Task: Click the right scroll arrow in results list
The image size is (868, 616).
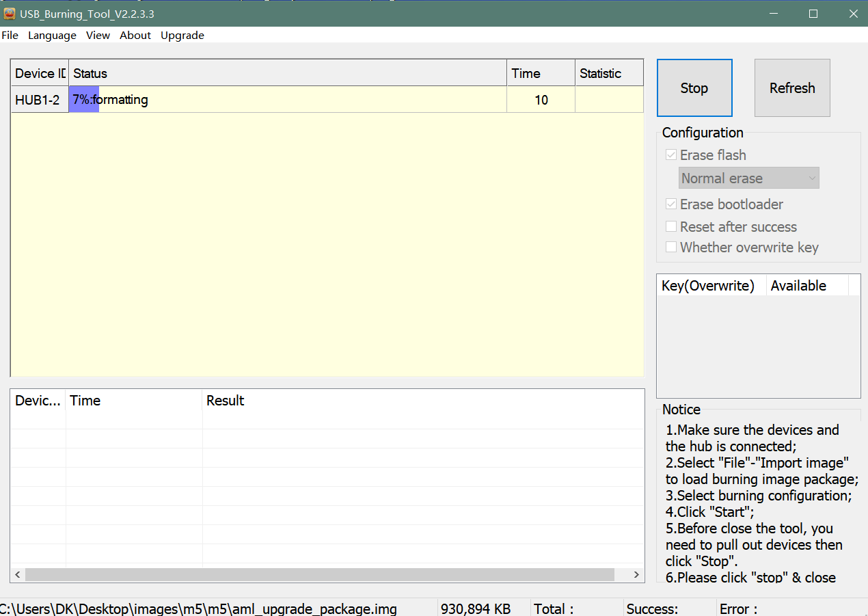Action: pos(636,575)
